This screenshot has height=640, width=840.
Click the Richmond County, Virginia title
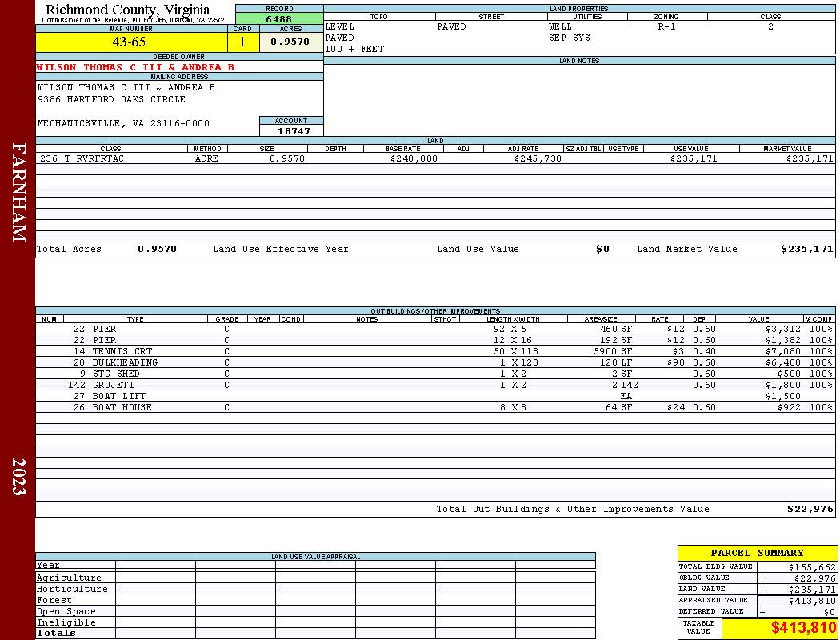pyautogui.click(x=127, y=10)
